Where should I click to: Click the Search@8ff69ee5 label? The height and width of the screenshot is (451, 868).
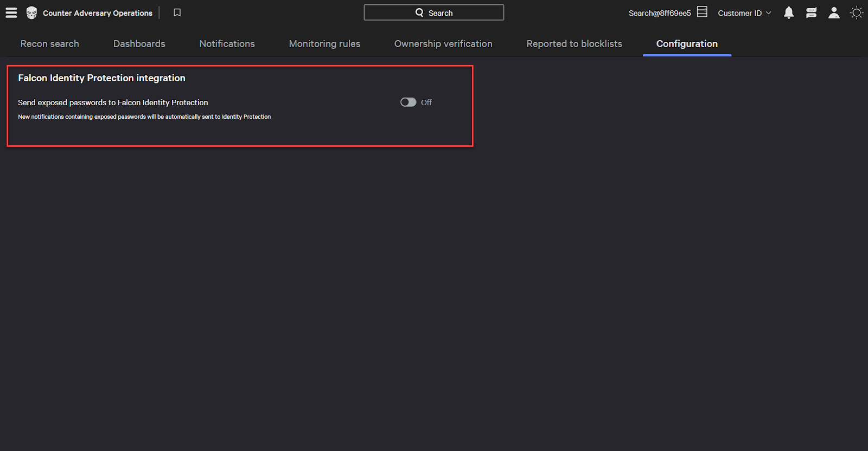[x=660, y=13]
